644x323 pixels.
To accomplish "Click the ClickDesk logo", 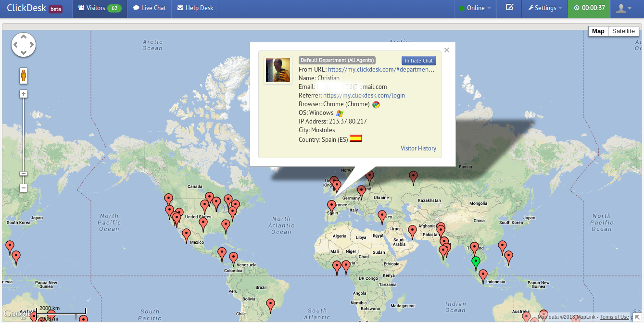I will pos(26,8).
